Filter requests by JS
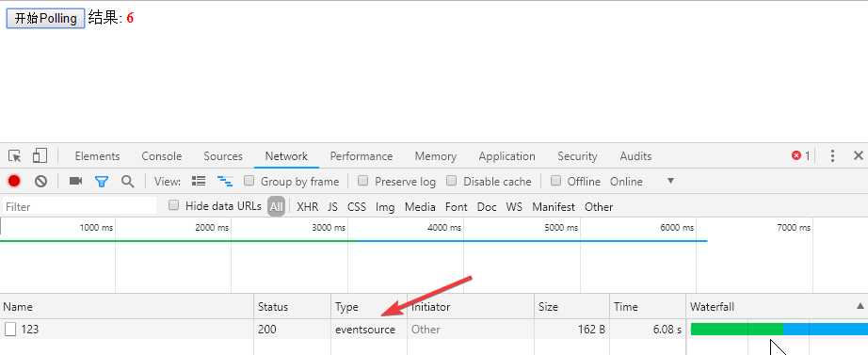868x355 pixels. (332, 207)
